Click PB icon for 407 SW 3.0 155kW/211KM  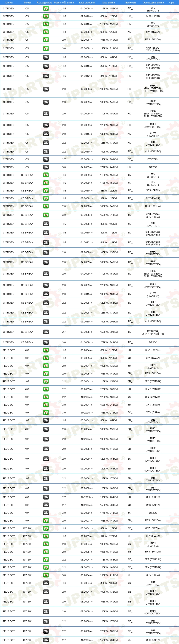point(46,575)
